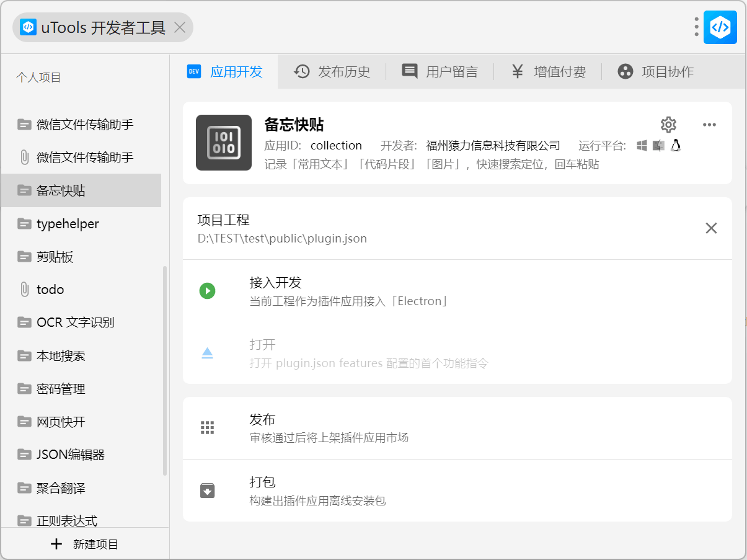The height and width of the screenshot is (560, 747).
Task: Open the 增值付费 tab
Action: [x=547, y=72]
